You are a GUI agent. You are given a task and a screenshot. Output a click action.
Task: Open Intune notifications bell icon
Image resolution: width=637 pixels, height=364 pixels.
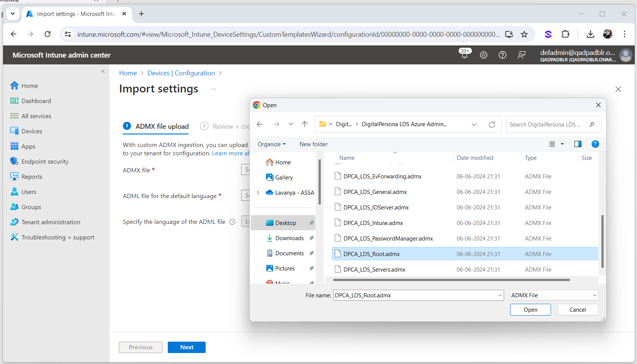(x=465, y=54)
